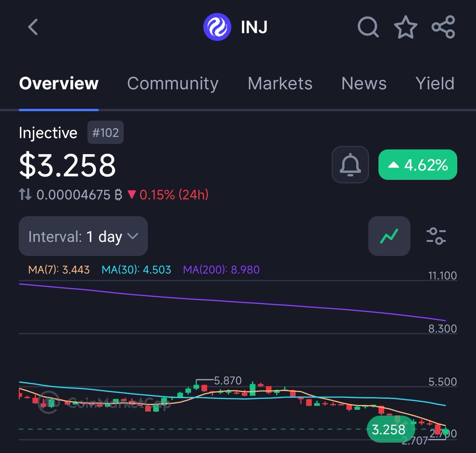Set a price alert with bell
Screen dimensions: 476x453
[350, 165]
